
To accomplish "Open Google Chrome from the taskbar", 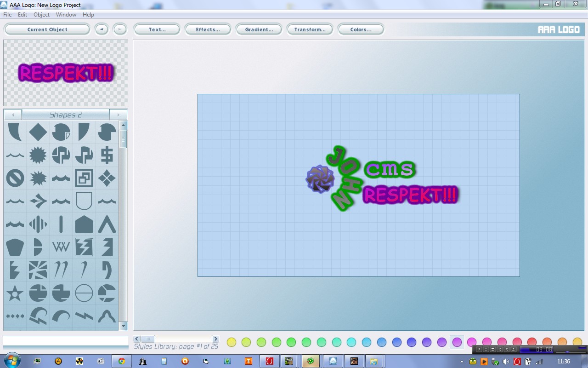I will point(122,361).
